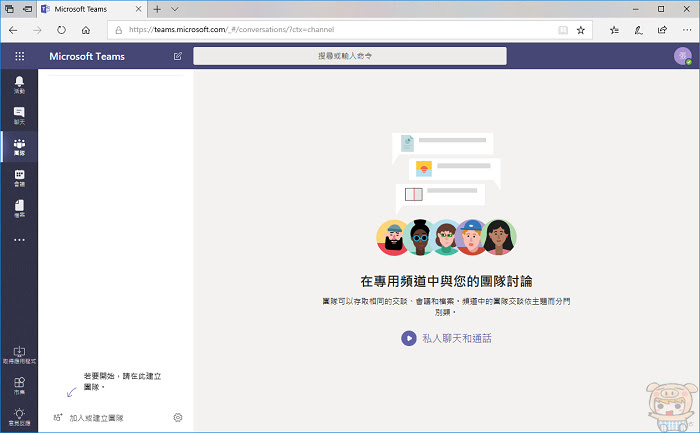Open the Chat icon in sidebar
700x433 pixels.
point(19,115)
